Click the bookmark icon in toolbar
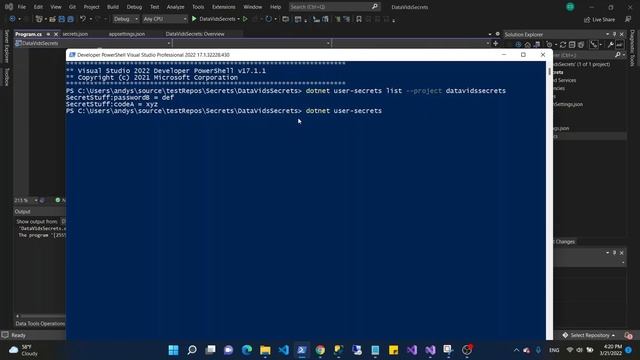 tap(359, 19)
